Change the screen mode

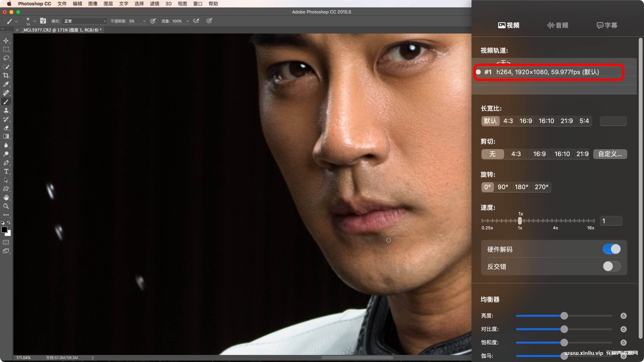(6, 251)
